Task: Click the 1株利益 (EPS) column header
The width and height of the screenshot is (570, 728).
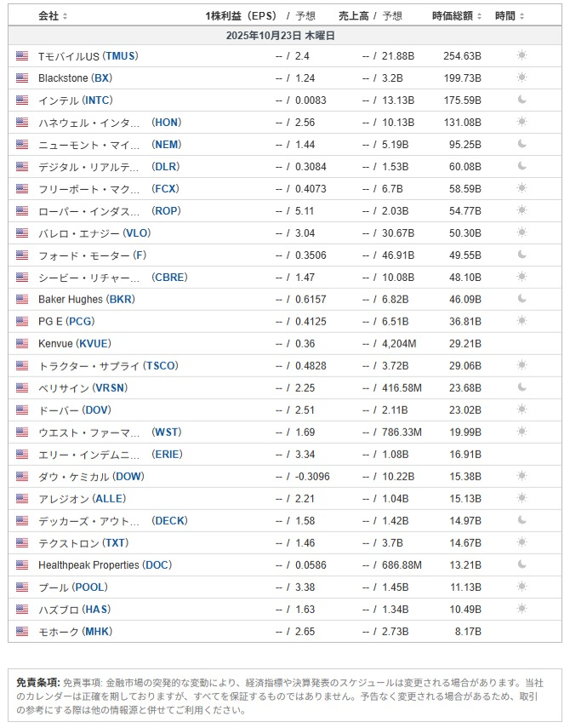Action: click(242, 16)
